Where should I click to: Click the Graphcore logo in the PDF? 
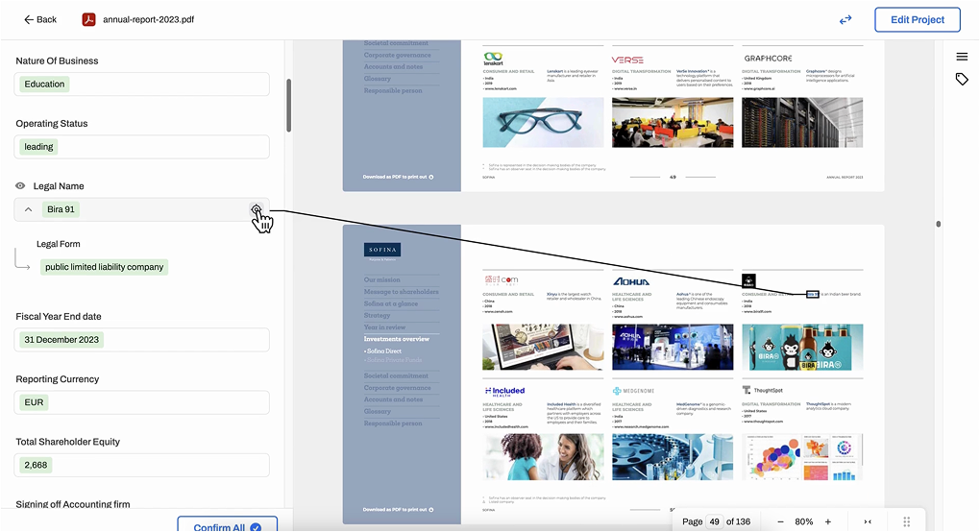click(x=768, y=58)
